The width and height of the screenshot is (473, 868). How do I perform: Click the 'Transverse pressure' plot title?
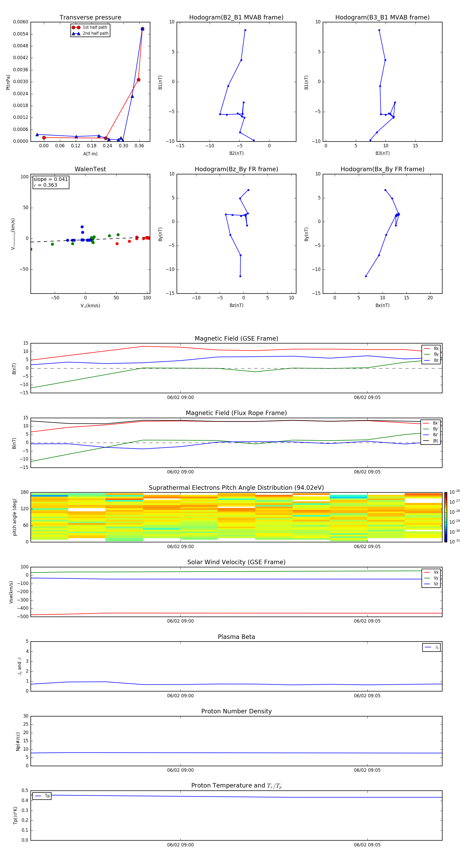[x=90, y=17]
